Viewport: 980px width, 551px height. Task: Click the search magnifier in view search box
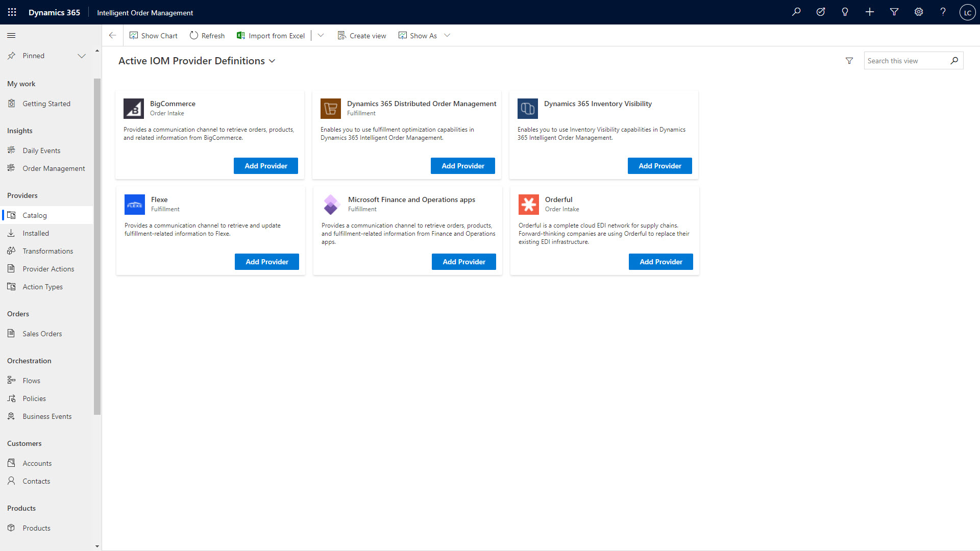pos(954,61)
